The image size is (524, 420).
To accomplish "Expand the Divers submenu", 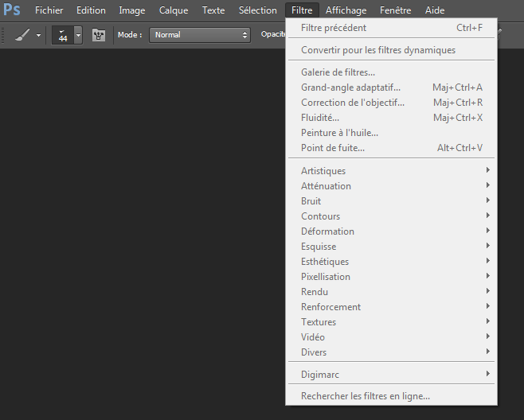I will pos(391,352).
